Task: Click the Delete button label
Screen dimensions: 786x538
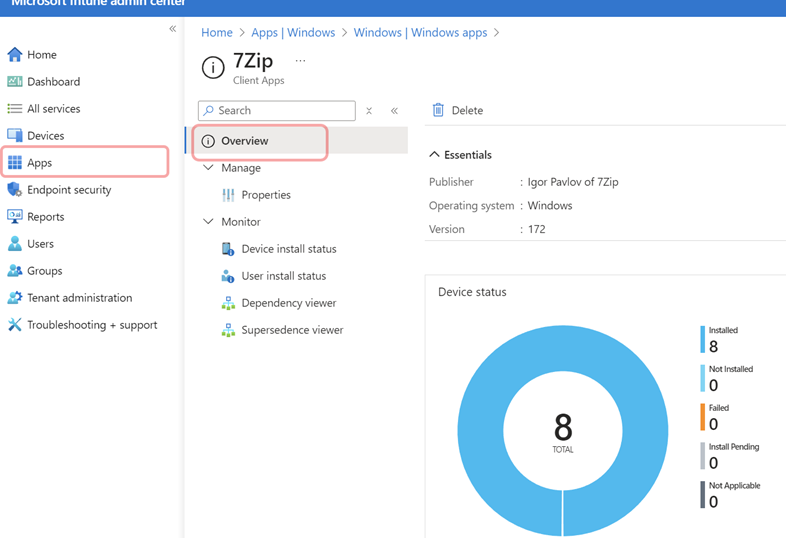Action: [467, 110]
